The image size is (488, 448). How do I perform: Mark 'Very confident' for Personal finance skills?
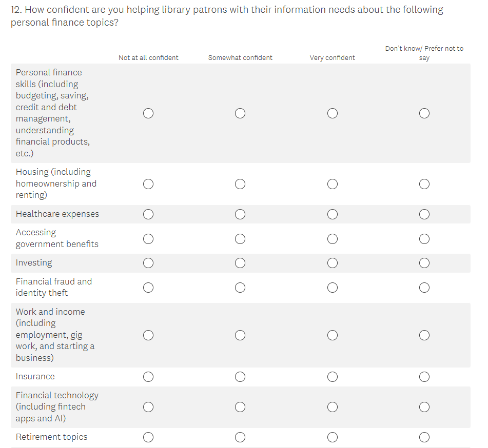(333, 113)
